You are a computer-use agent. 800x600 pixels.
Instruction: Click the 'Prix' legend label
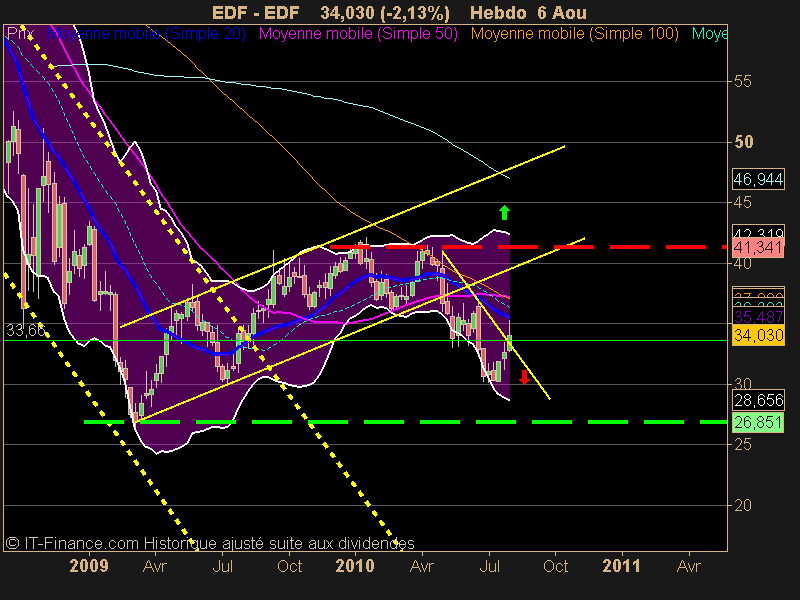[20, 34]
